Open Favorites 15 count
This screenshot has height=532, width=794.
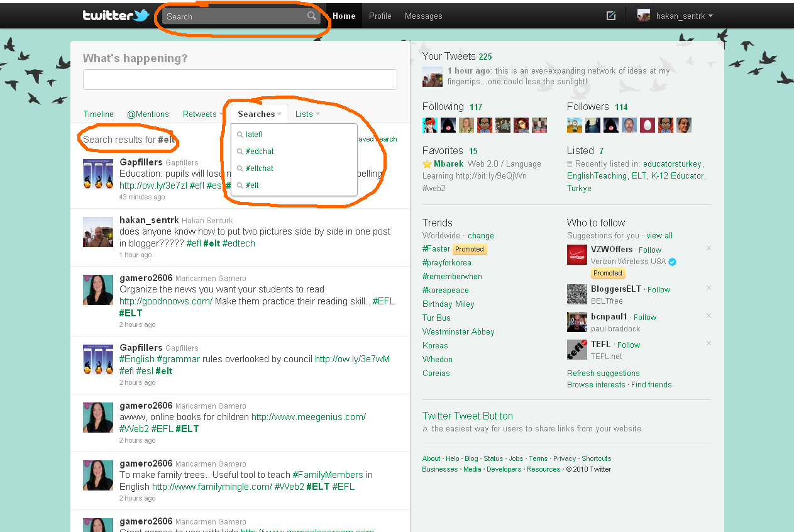click(473, 151)
